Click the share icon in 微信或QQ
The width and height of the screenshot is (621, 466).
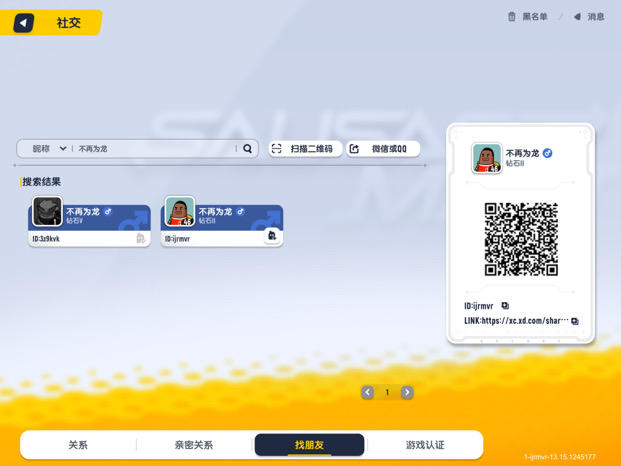click(x=354, y=149)
